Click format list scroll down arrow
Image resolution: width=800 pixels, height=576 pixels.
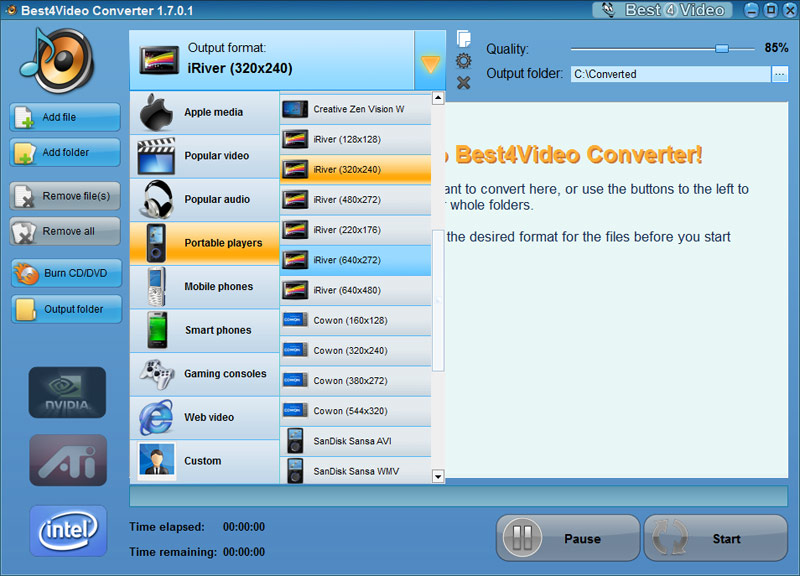click(x=438, y=477)
